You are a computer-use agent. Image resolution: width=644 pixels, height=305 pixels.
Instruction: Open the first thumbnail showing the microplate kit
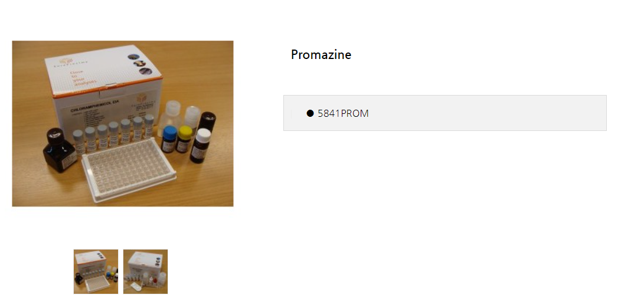click(x=96, y=271)
